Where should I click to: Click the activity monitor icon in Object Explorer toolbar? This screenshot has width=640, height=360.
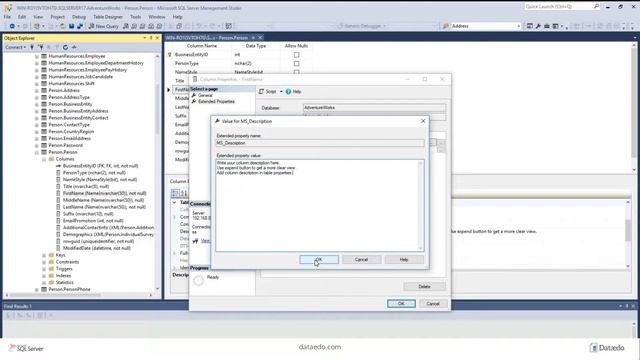coord(74,47)
